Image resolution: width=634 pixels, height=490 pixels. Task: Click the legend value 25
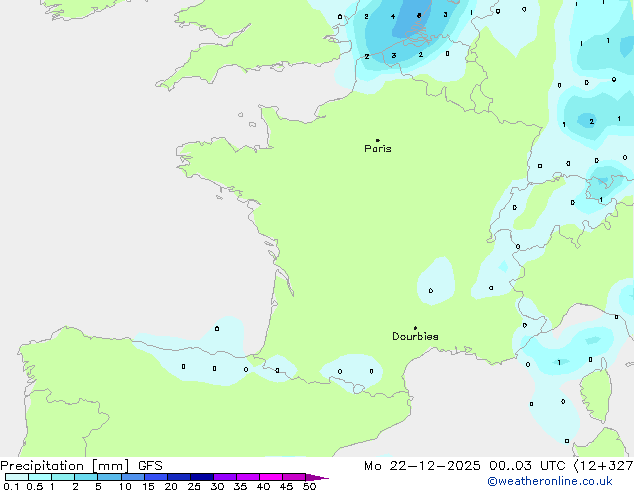coord(194,486)
